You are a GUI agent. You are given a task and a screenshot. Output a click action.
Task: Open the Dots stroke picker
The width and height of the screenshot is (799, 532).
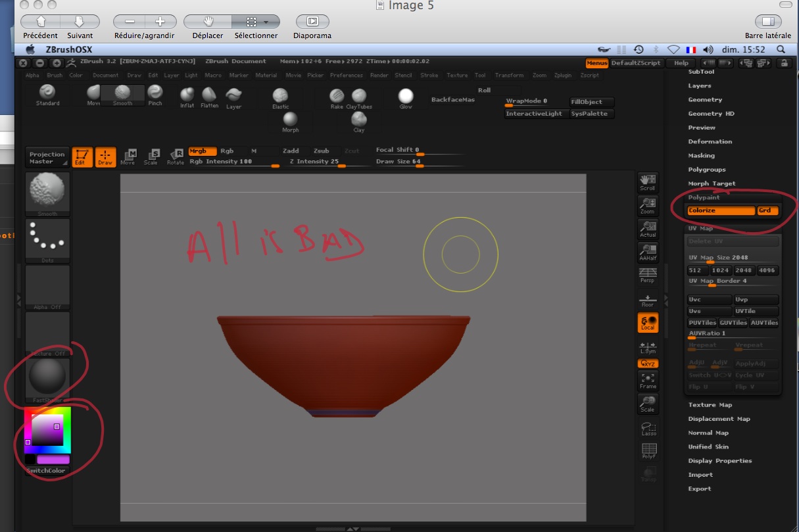click(47, 240)
